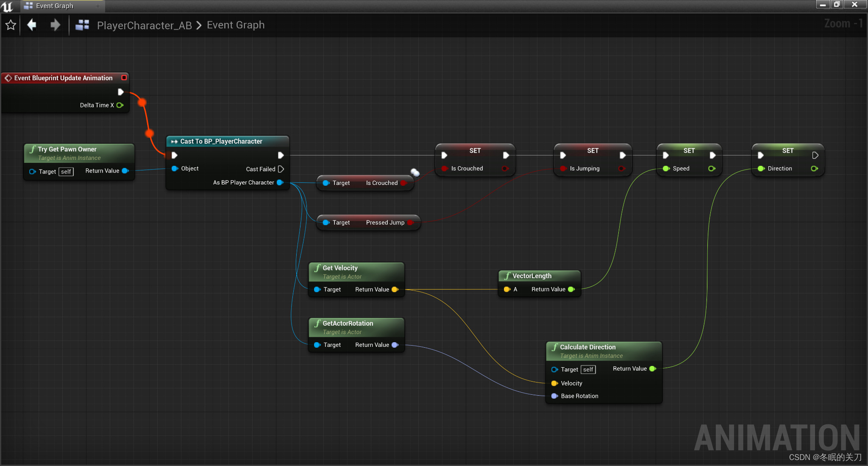The image size is (868, 466).
Task: Go back using the left arrow
Action: pos(32,25)
